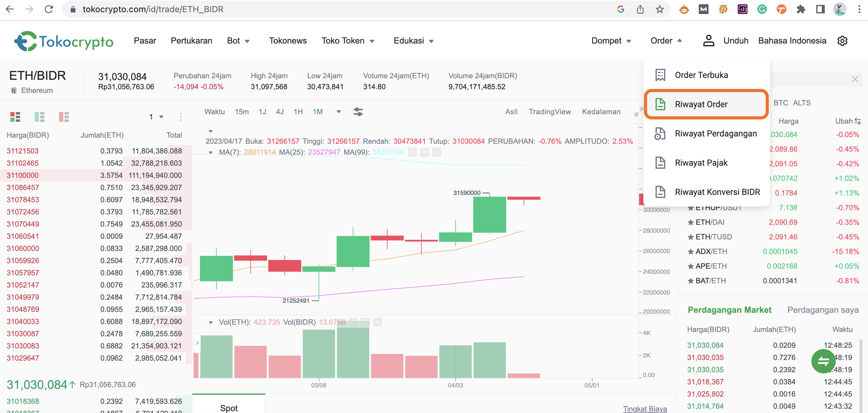Open order book more options dots
The image size is (868, 413).
[x=180, y=117]
